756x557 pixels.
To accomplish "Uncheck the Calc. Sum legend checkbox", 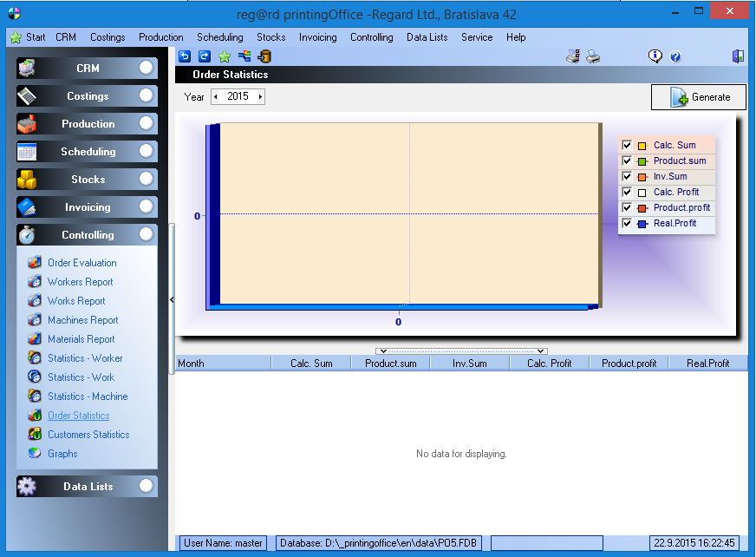I will pos(627,146).
